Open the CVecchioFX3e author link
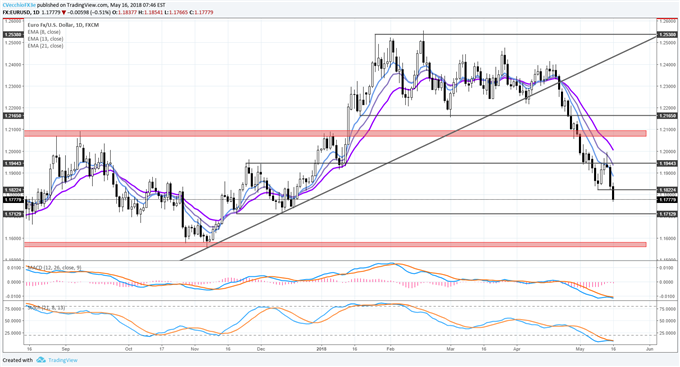Viewport: 680px width, 367px height. pos(19,5)
